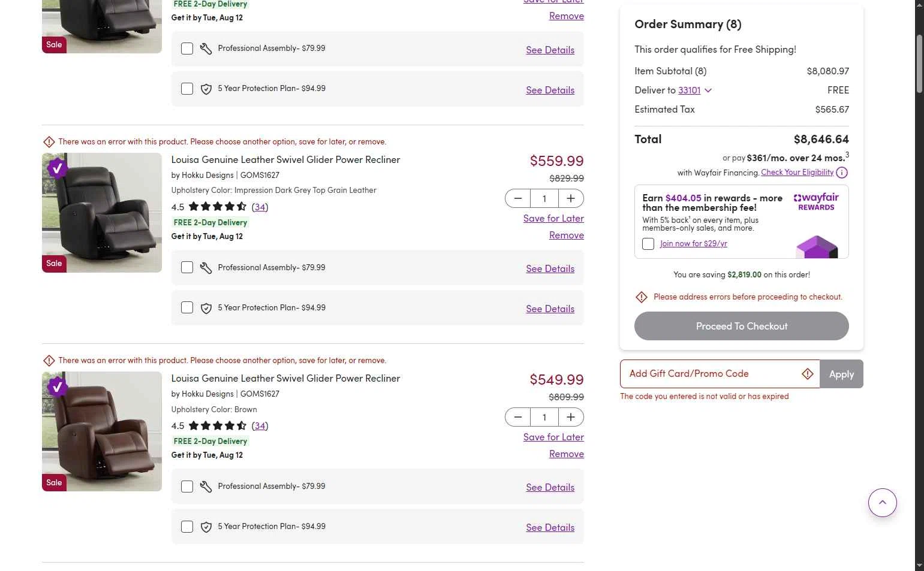Image resolution: width=924 pixels, height=571 pixels.
Task: Open Dark Grey Louisa Genuine Leather recliner title
Action: (285, 160)
